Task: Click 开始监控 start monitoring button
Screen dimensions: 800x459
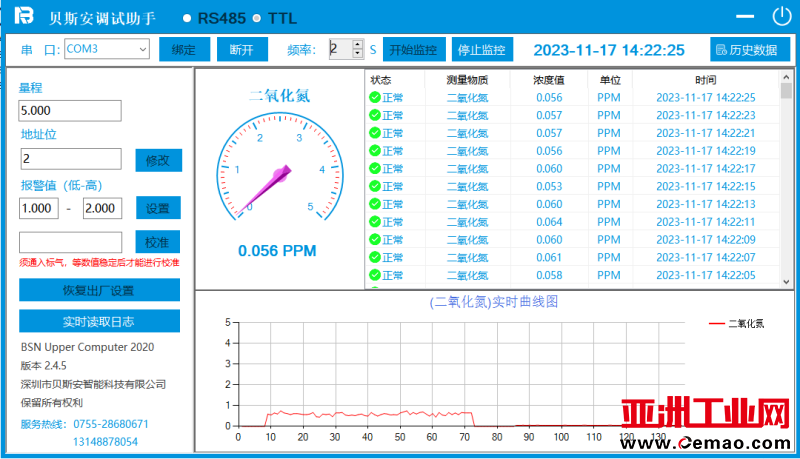Action: click(x=414, y=49)
